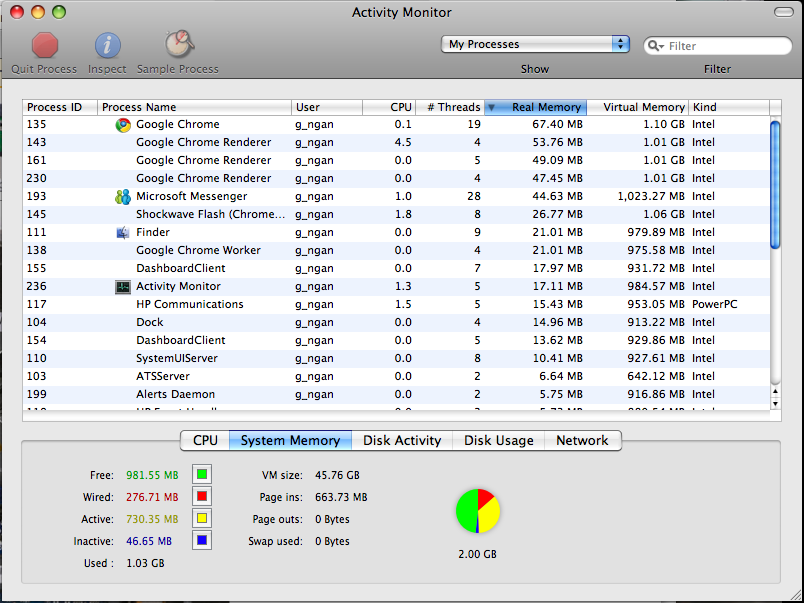Select the Dock process row
This screenshot has width=804, height=603.
click(x=396, y=323)
